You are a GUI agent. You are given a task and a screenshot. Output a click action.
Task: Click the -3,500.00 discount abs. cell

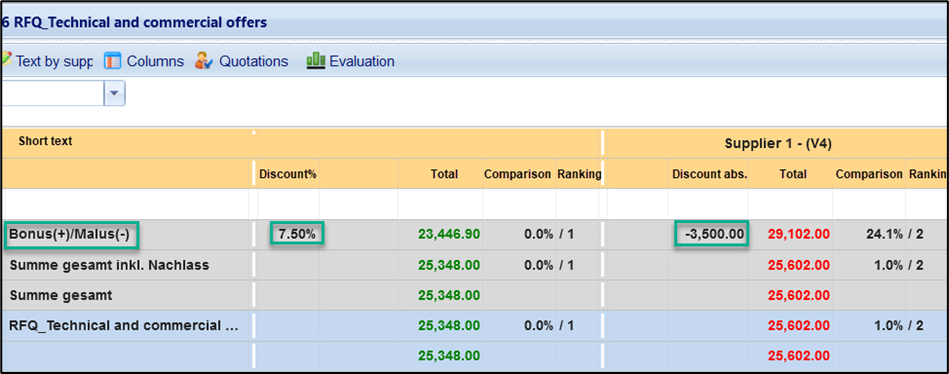[712, 234]
